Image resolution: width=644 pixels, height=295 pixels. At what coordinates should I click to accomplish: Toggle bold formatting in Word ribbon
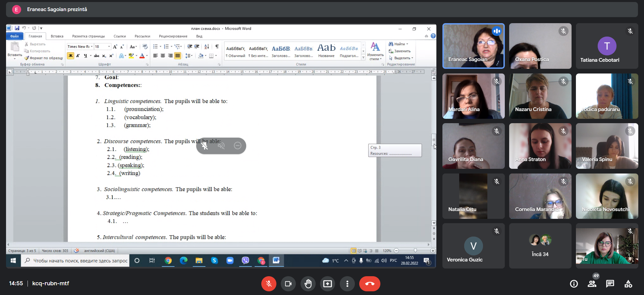point(70,56)
